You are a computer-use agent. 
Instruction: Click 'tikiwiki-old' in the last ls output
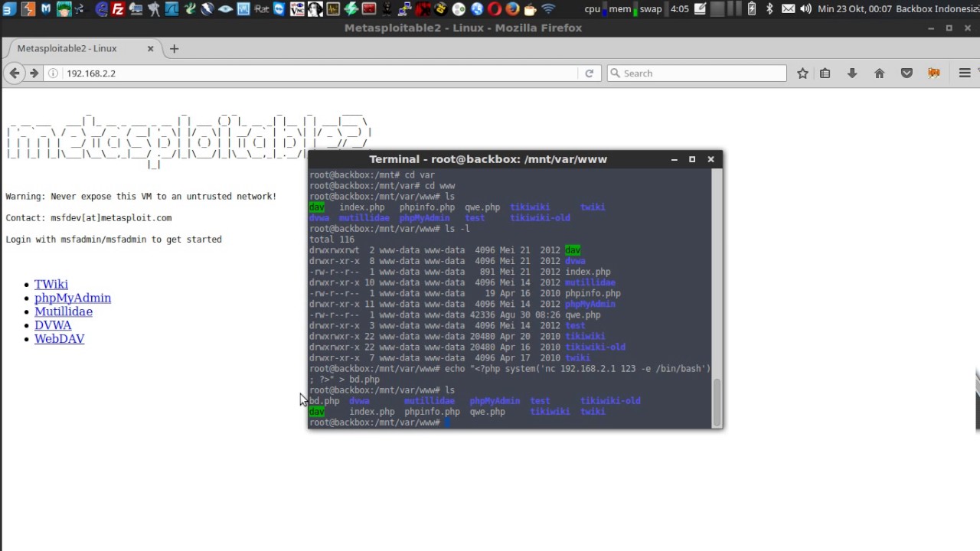point(610,401)
